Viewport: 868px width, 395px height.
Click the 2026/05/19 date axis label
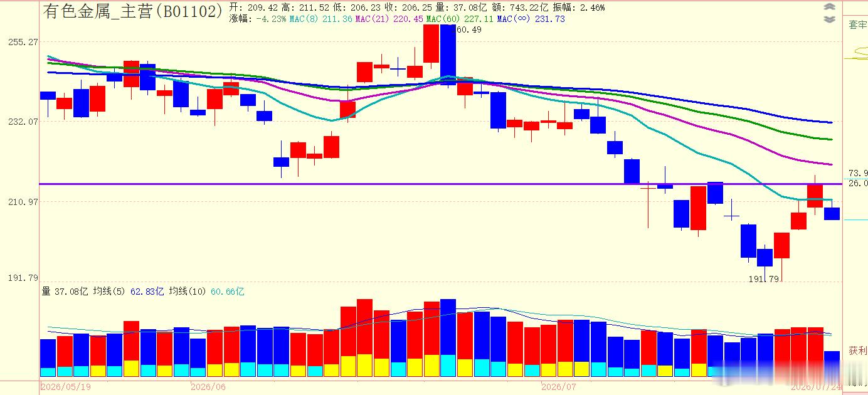(x=65, y=387)
